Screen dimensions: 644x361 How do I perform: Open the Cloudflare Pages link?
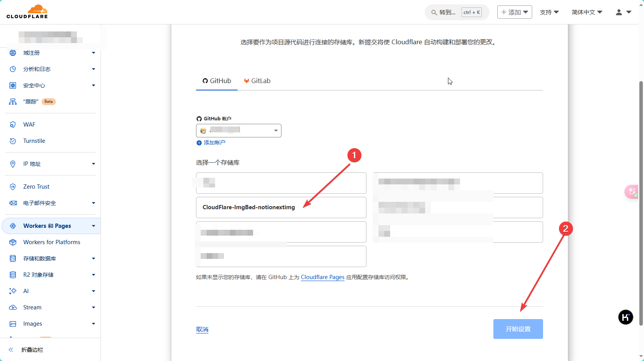323,277
